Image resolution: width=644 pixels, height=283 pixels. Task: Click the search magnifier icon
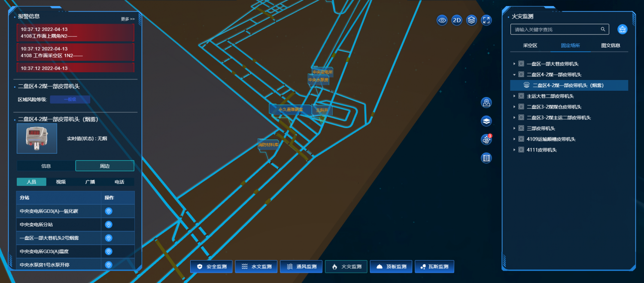point(603,29)
